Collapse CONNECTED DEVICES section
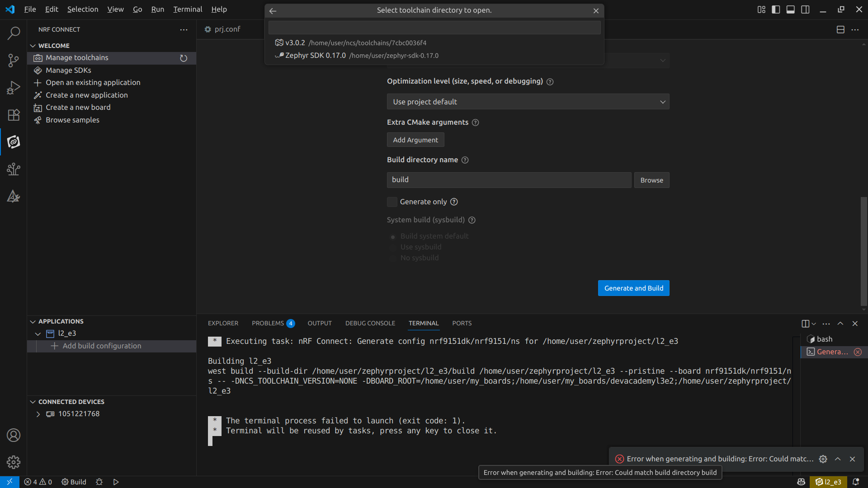This screenshot has width=868, height=488. coord(33,402)
